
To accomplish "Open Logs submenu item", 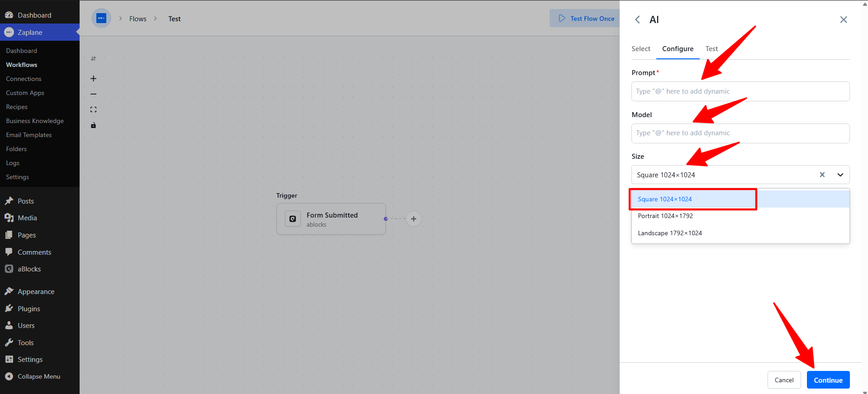I will [x=13, y=163].
